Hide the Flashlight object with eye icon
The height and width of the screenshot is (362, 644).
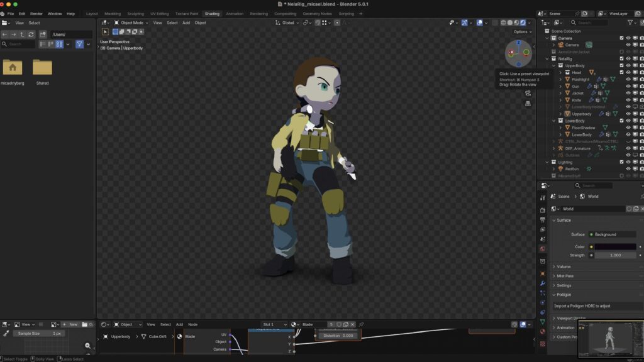point(628,79)
